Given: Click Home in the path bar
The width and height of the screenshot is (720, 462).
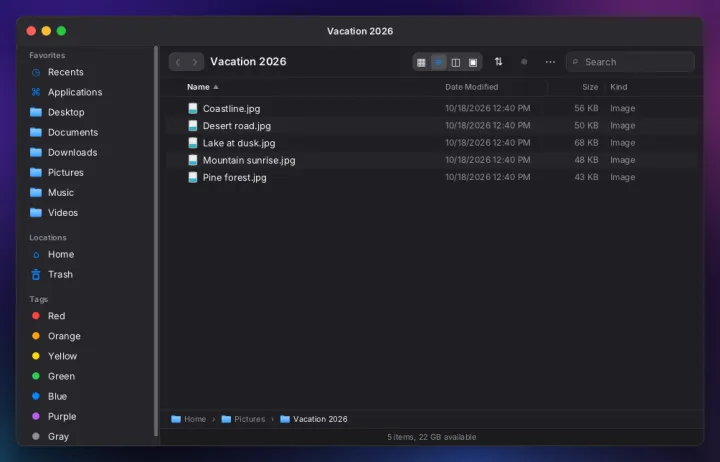Looking at the screenshot, I should [x=188, y=419].
